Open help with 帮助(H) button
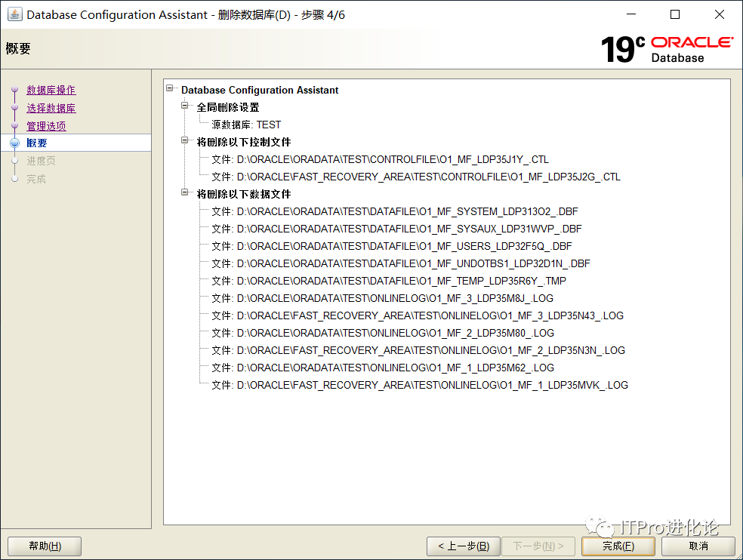 point(45,546)
